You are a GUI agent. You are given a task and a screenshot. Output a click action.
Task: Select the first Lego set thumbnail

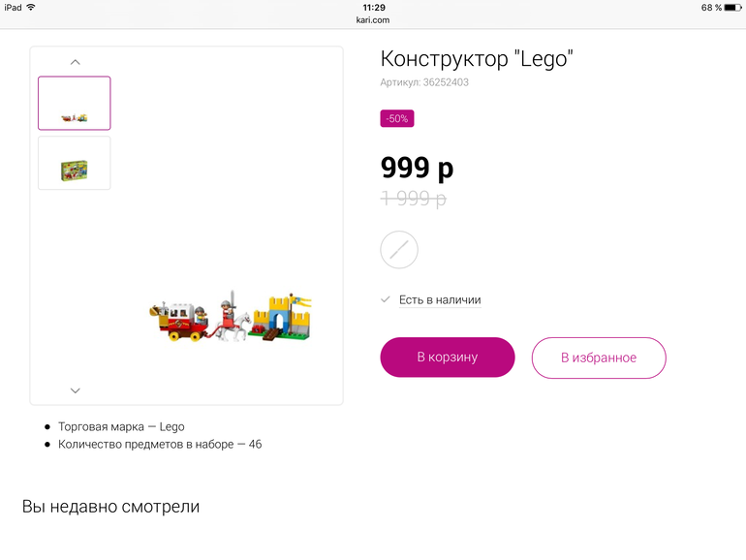pos(75,103)
